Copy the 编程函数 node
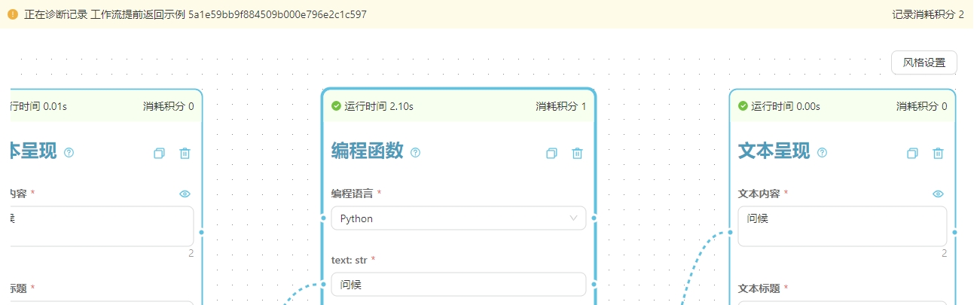980x305 pixels. coord(551,153)
